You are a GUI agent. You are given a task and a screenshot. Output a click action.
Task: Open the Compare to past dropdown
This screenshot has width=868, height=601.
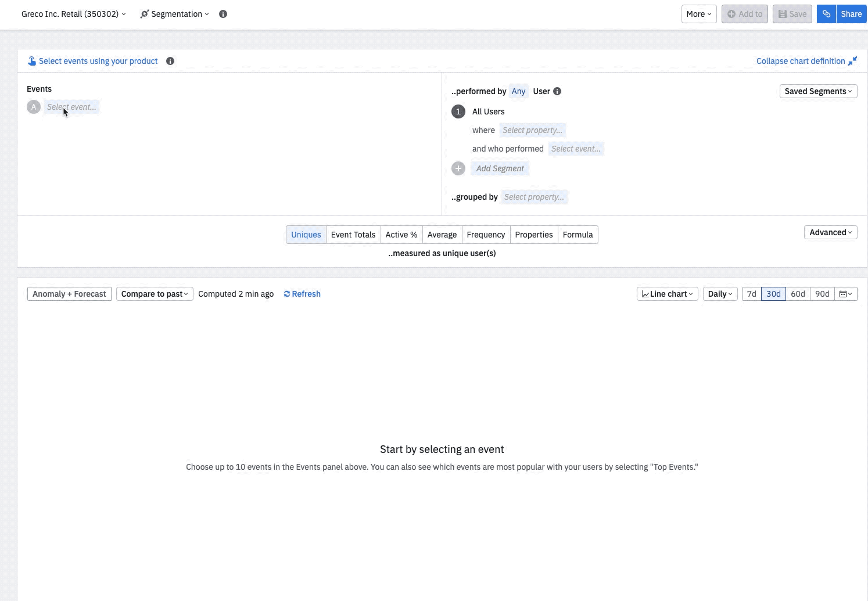click(x=154, y=294)
